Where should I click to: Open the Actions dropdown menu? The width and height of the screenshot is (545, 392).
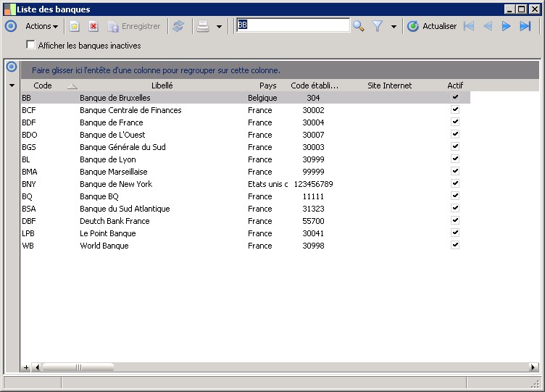pyautogui.click(x=41, y=26)
